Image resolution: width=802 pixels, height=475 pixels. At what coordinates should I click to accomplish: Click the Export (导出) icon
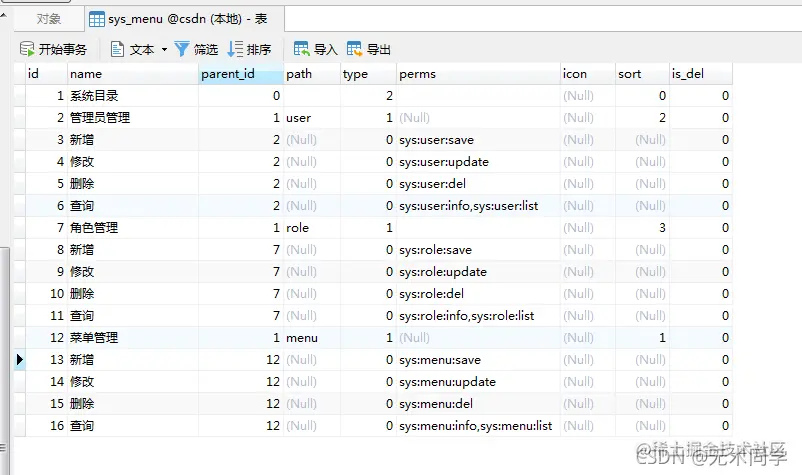point(354,49)
